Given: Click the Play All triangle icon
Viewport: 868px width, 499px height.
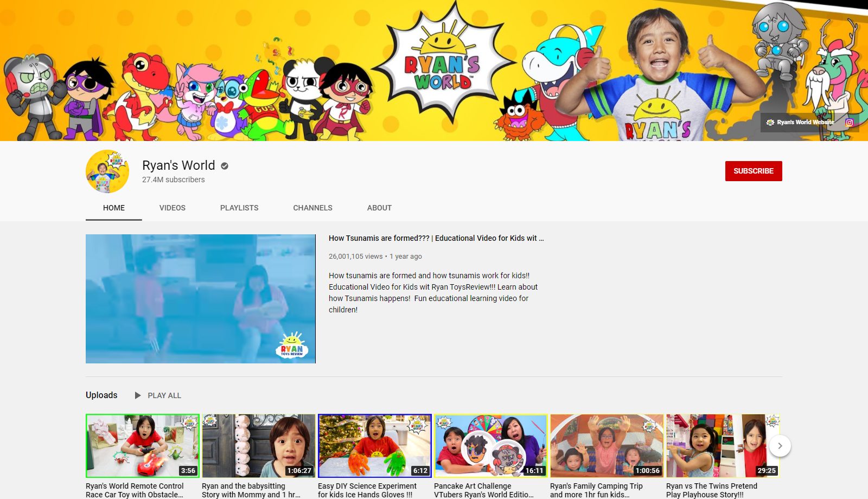Looking at the screenshot, I should pyautogui.click(x=138, y=395).
